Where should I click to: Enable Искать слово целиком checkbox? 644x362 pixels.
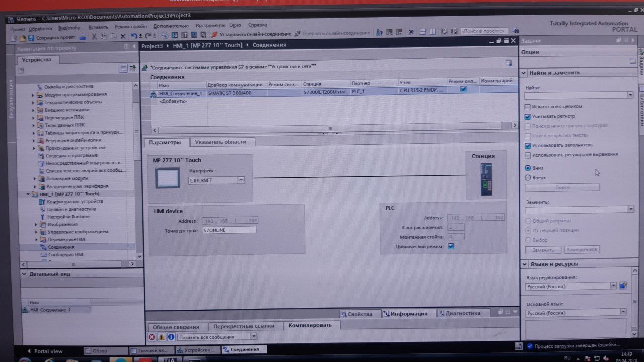point(528,107)
